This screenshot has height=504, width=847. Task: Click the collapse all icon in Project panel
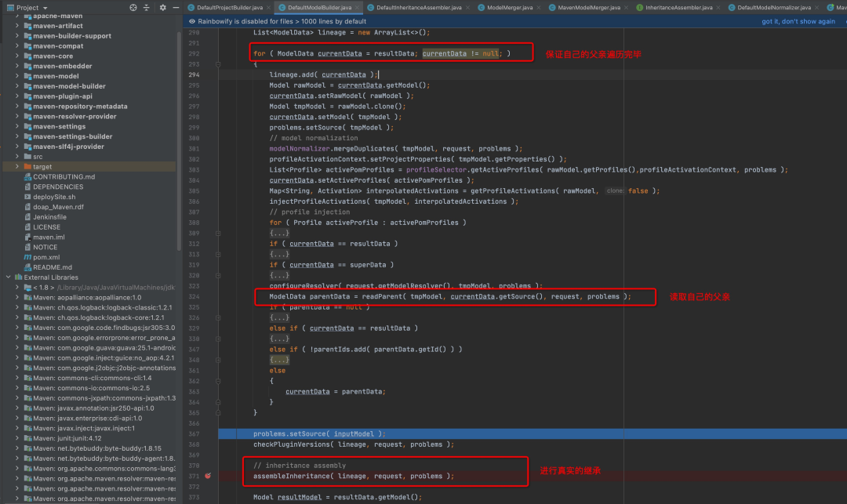(x=147, y=8)
